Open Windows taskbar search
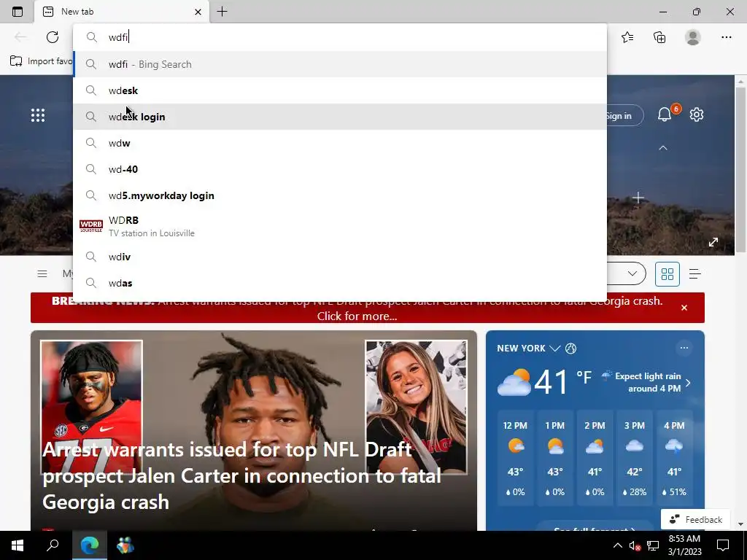Image resolution: width=747 pixels, height=560 pixels. pos(53,545)
